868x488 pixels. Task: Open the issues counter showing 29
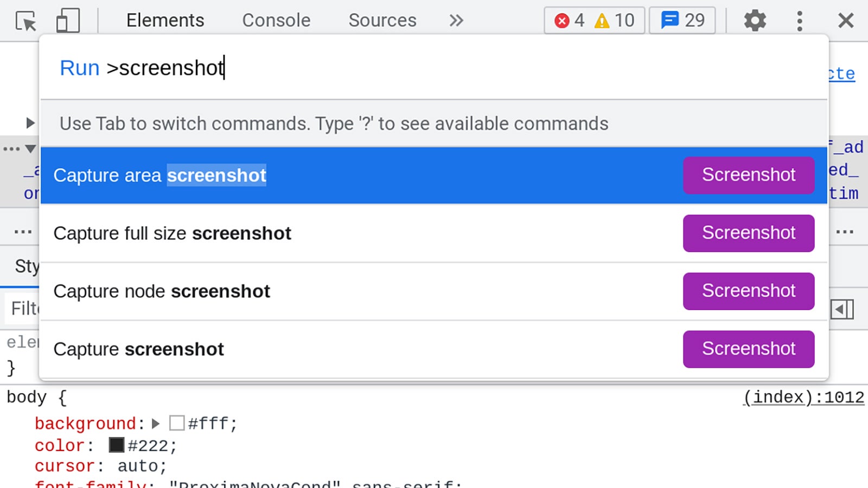[x=682, y=20]
